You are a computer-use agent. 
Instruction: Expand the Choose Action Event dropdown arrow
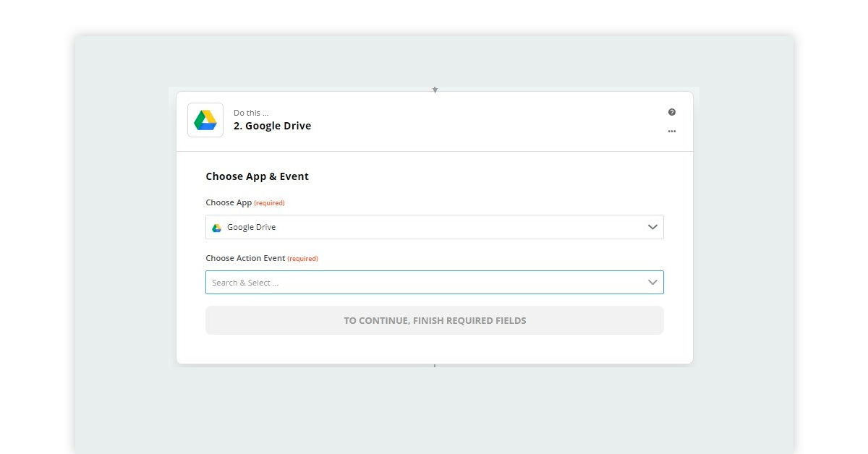click(652, 282)
